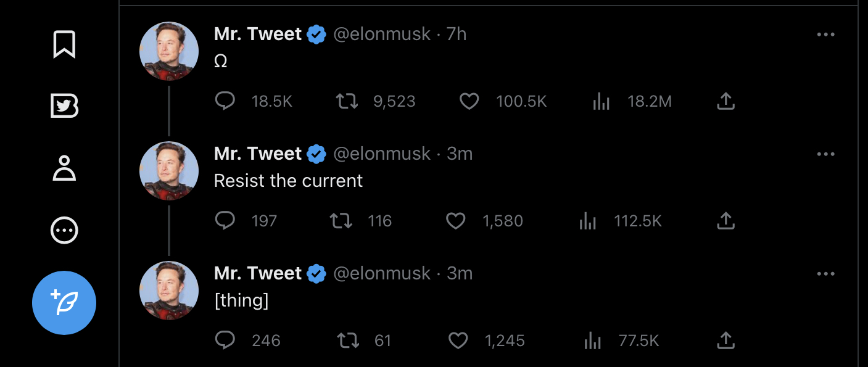This screenshot has width=868, height=367.
Task: Open more menu on "Resist the current" tweet
Action: tap(825, 154)
